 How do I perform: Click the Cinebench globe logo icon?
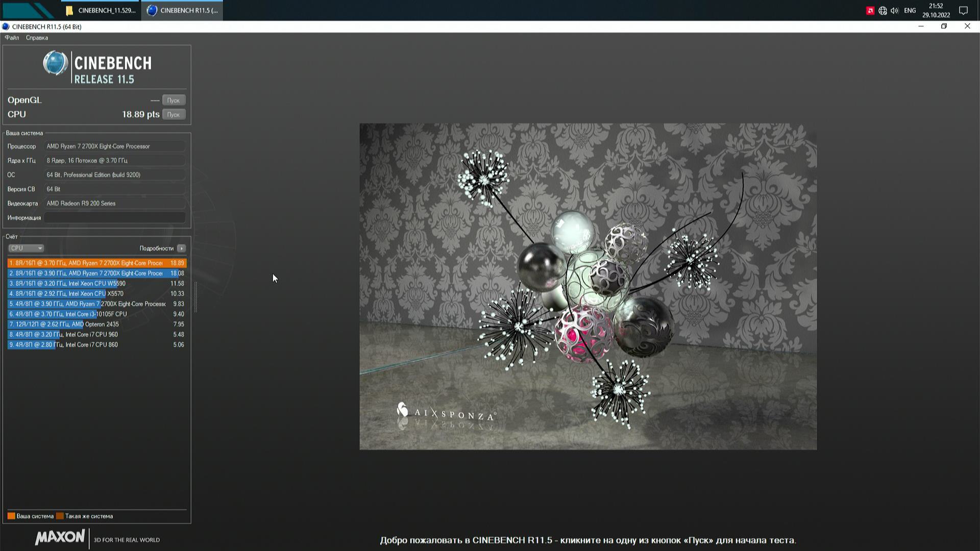click(x=55, y=63)
